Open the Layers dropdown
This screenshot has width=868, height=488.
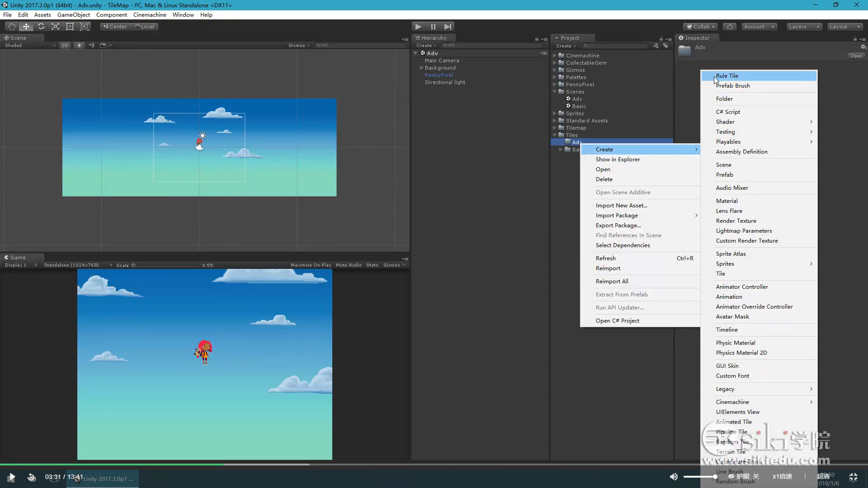tap(804, 27)
